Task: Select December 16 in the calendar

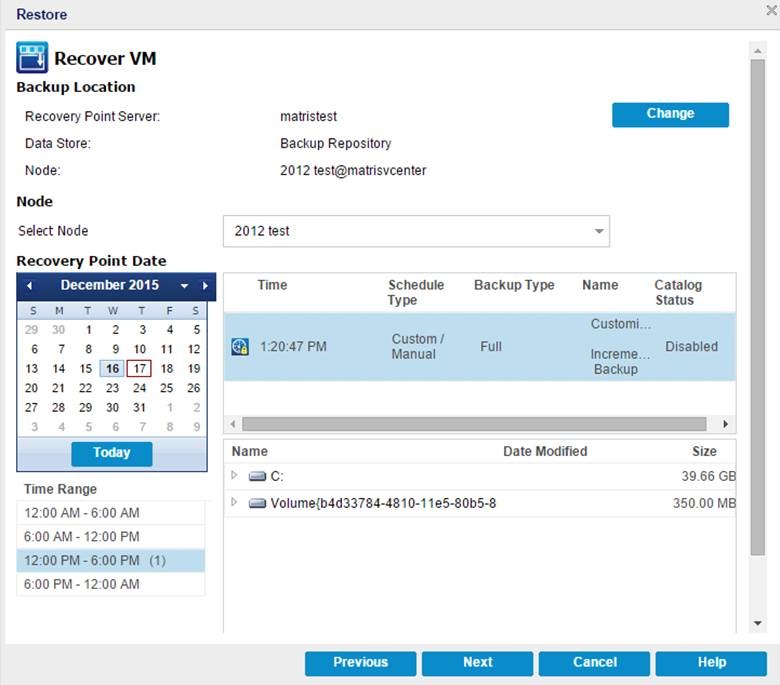Action: [x=112, y=369]
